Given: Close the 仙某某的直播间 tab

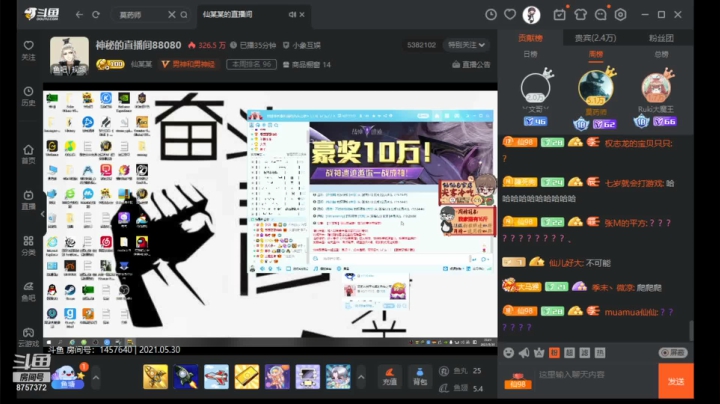Looking at the screenshot, I should [x=302, y=15].
